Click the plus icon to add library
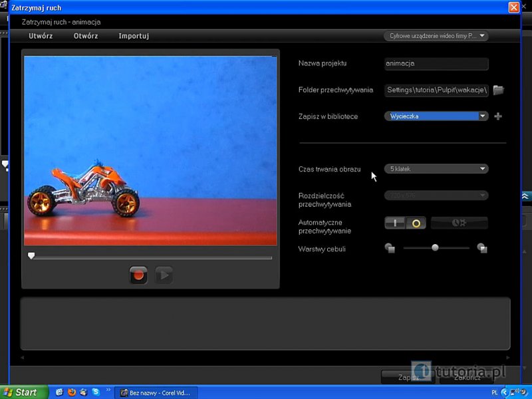 pos(498,116)
